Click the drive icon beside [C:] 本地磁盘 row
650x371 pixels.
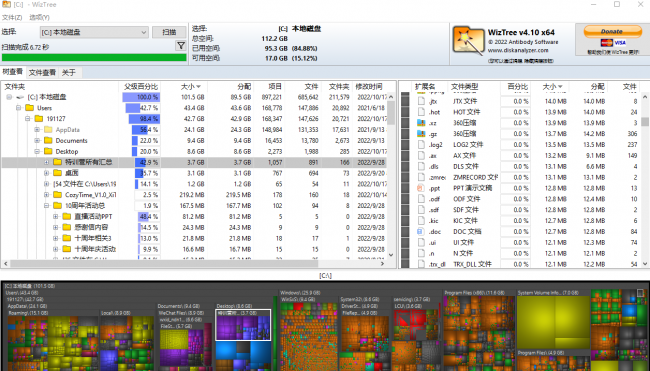pyautogui.click(x=20, y=97)
